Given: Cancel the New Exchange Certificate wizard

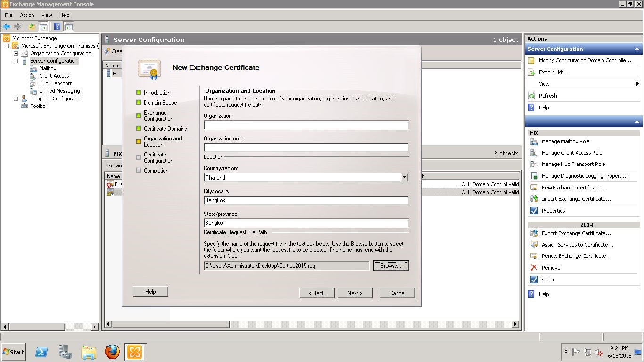Looking at the screenshot, I should click(397, 293).
